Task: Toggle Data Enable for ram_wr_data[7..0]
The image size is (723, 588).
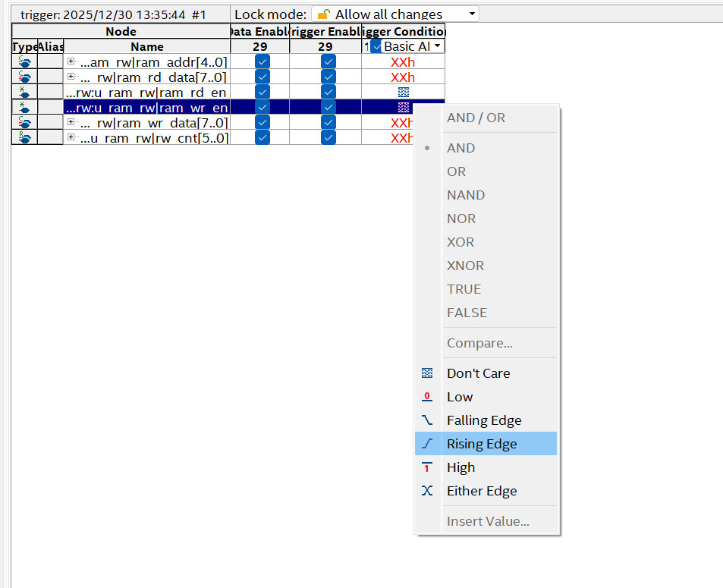Action: pyautogui.click(x=262, y=123)
